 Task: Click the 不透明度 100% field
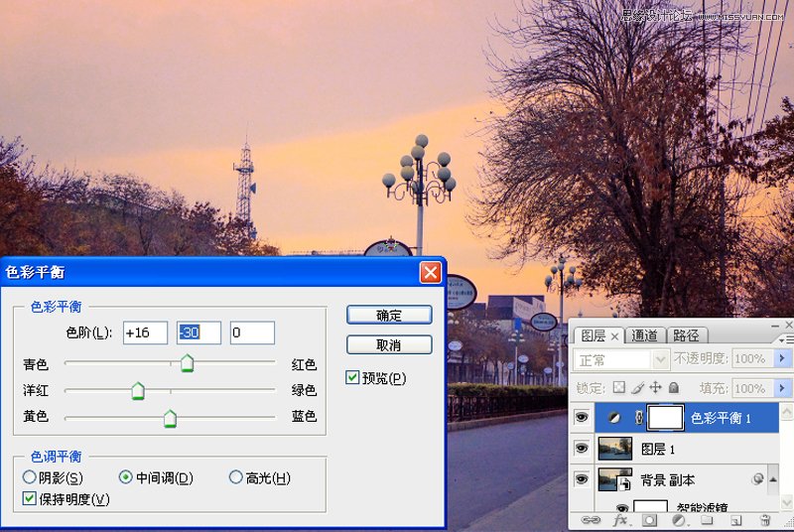pyautogui.click(x=752, y=358)
